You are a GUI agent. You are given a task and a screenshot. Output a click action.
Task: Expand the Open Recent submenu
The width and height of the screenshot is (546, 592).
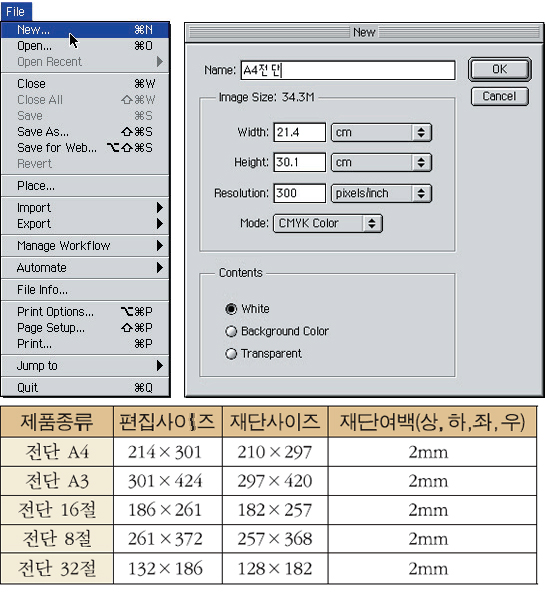click(x=85, y=62)
